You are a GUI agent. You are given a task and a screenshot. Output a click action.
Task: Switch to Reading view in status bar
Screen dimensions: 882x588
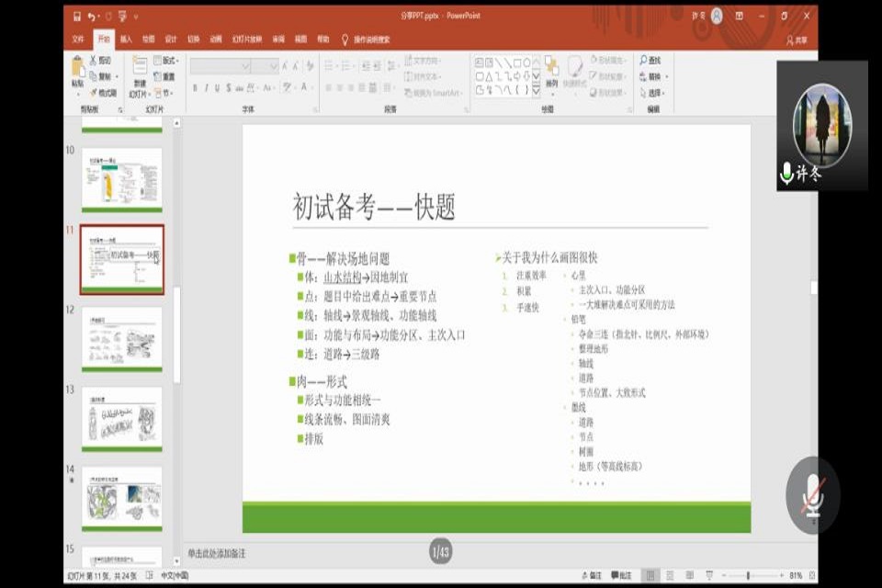coord(690,575)
